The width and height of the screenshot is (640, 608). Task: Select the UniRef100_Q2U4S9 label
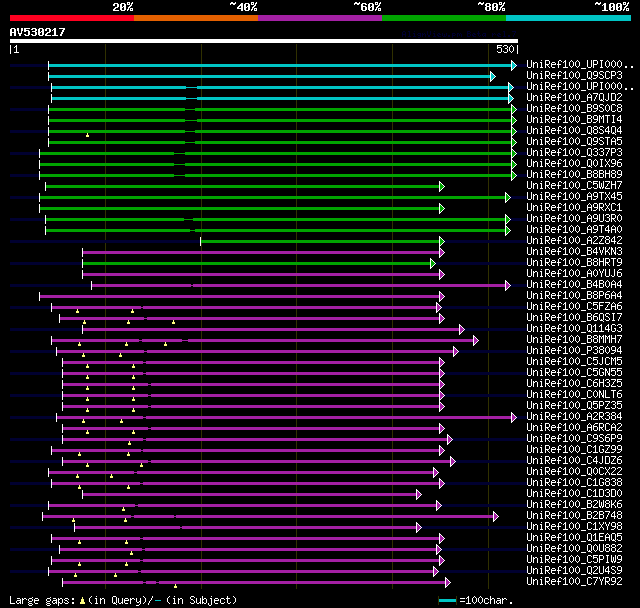(574, 571)
